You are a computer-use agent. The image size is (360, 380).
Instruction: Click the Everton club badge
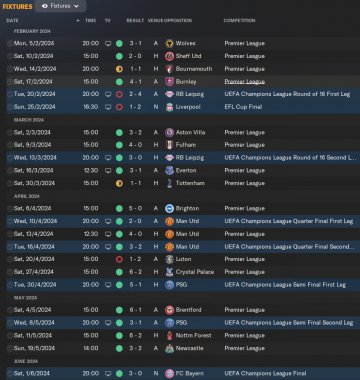[x=169, y=171]
